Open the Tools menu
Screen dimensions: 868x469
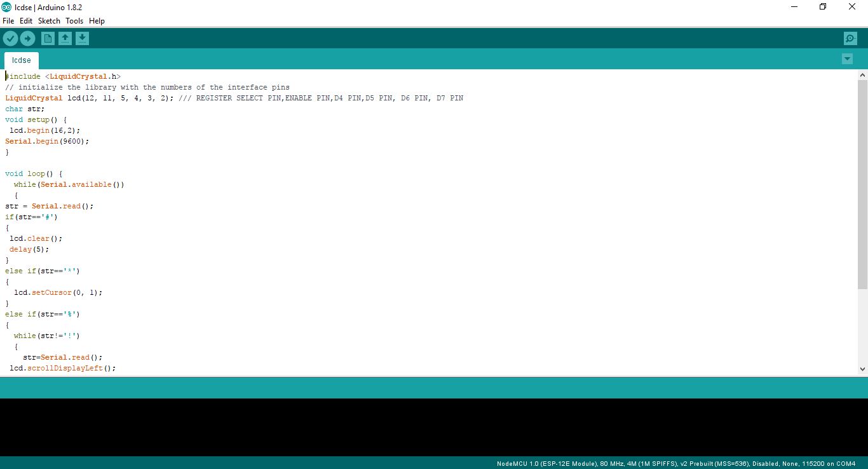[74, 21]
